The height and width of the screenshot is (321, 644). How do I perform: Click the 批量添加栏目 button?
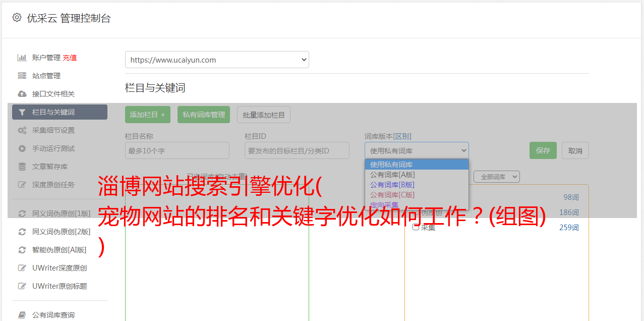[264, 115]
